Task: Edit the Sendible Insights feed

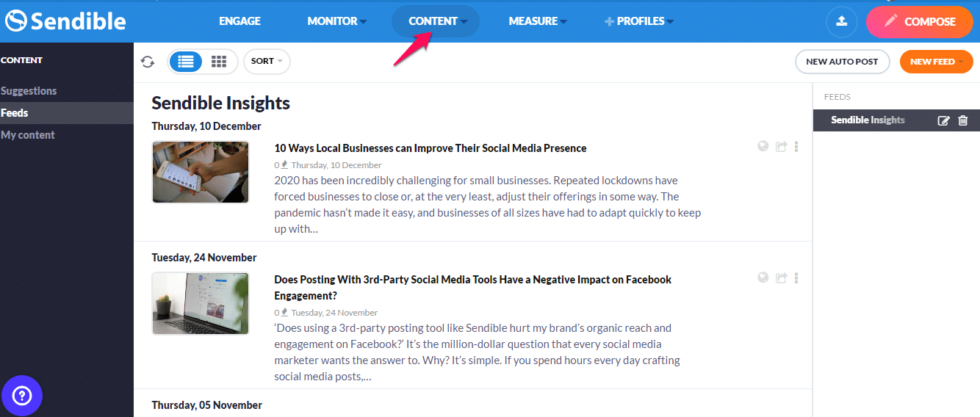Action: pos(944,120)
